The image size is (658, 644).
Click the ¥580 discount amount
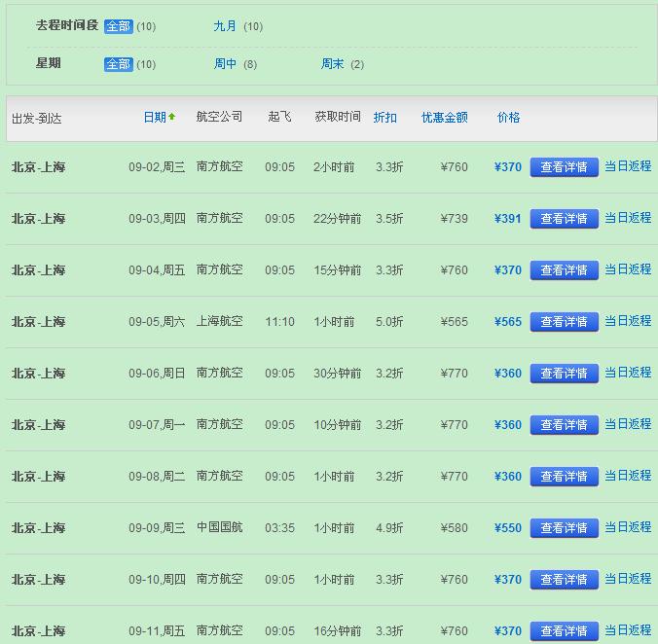point(454,528)
